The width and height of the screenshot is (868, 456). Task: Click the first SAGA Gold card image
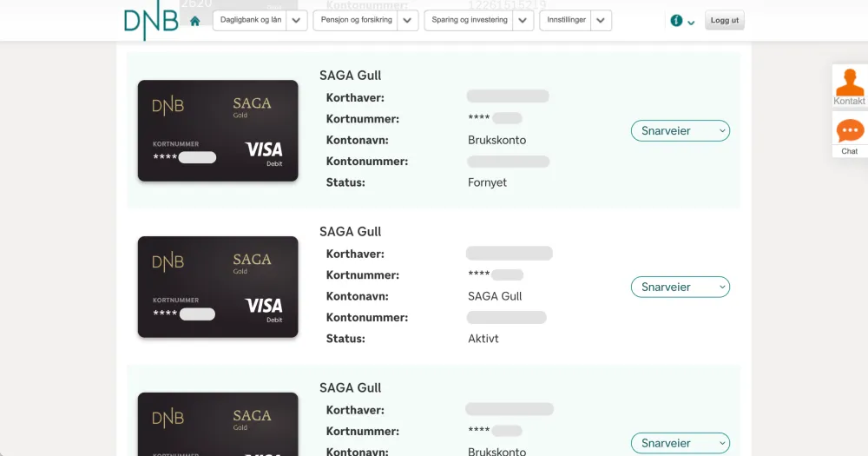coord(218,131)
